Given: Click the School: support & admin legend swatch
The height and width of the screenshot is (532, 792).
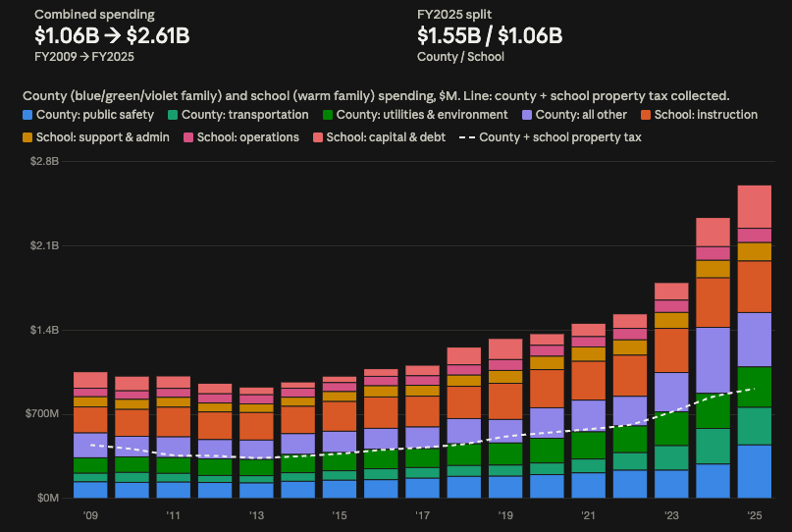Looking at the screenshot, I should 27,137.
